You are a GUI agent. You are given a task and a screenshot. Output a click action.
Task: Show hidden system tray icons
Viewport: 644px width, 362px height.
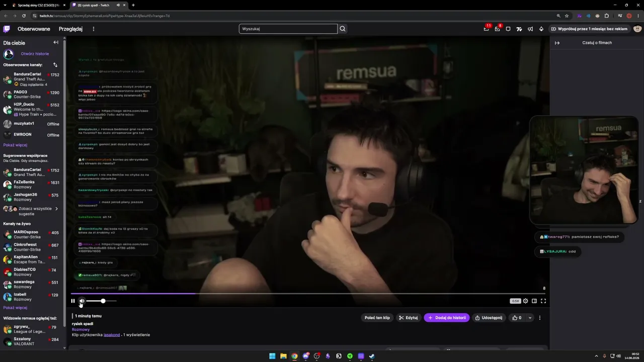click(x=597, y=356)
